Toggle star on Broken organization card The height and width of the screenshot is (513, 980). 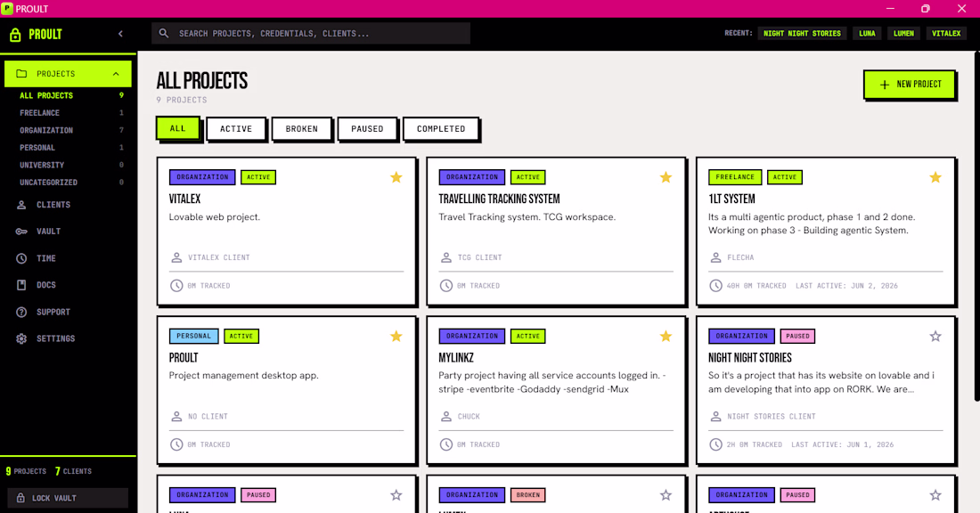tap(666, 495)
